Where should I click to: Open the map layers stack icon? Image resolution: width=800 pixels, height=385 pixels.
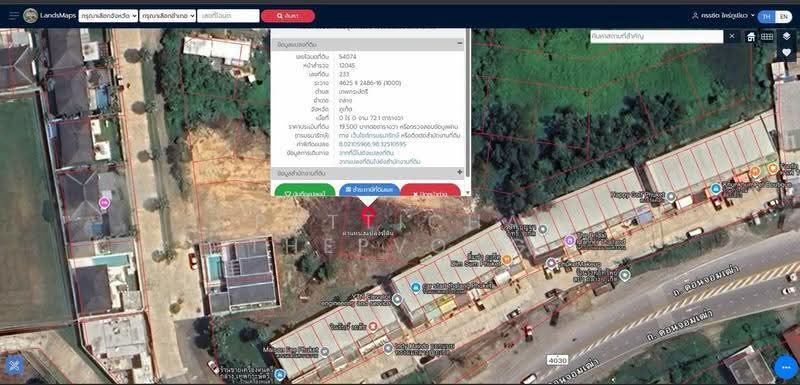pos(786,36)
